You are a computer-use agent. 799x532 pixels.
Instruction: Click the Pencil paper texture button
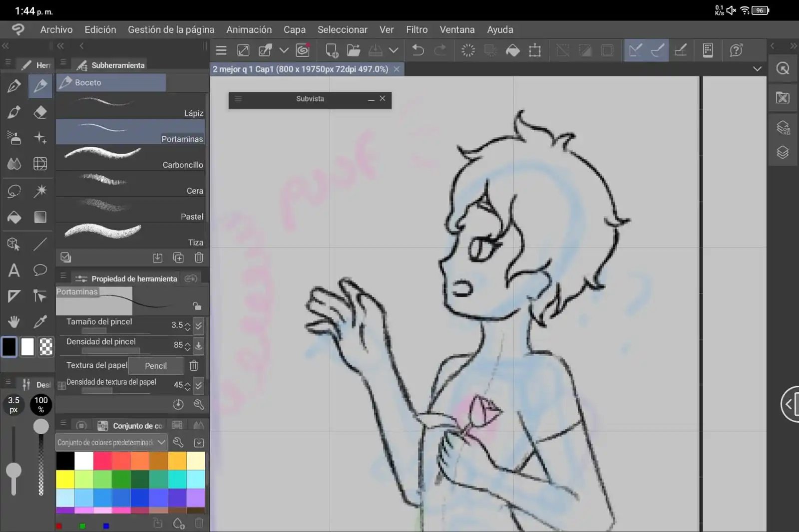[156, 366]
